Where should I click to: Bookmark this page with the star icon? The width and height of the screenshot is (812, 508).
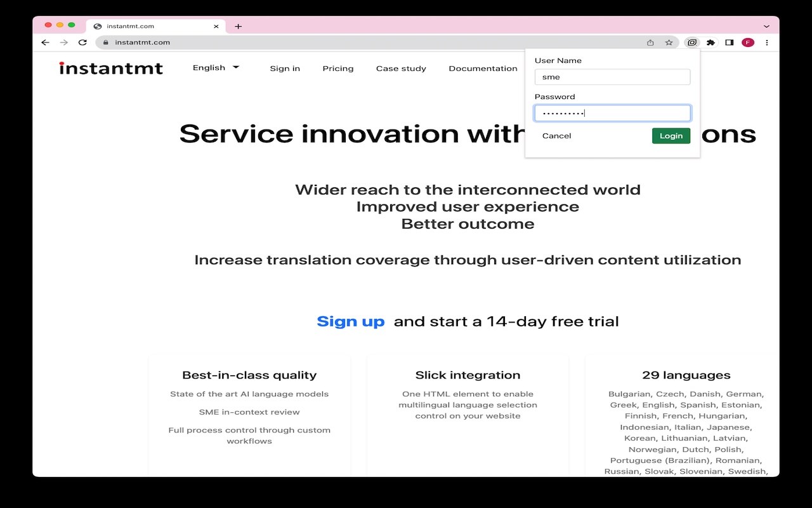coord(669,43)
